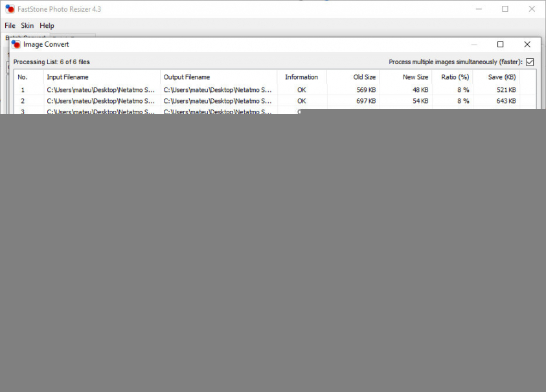Click the Image Convert dialog icon
This screenshot has height=392, width=546.
pyautogui.click(x=16, y=44)
